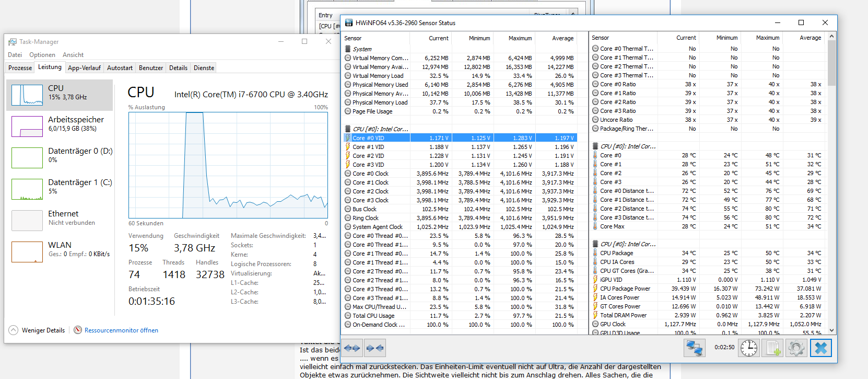This screenshot has width=868, height=379.
Task: Select Physical Memory Used row
Action: click(x=460, y=85)
